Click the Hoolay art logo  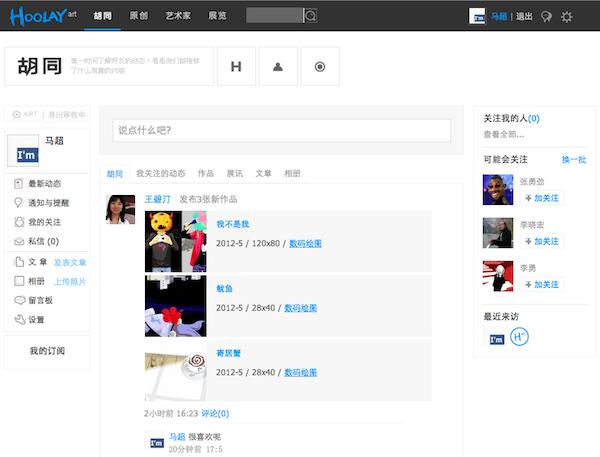coord(43,16)
